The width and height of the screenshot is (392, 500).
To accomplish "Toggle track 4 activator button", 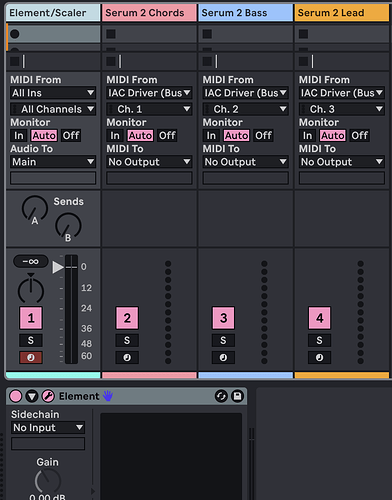I will 319,318.
